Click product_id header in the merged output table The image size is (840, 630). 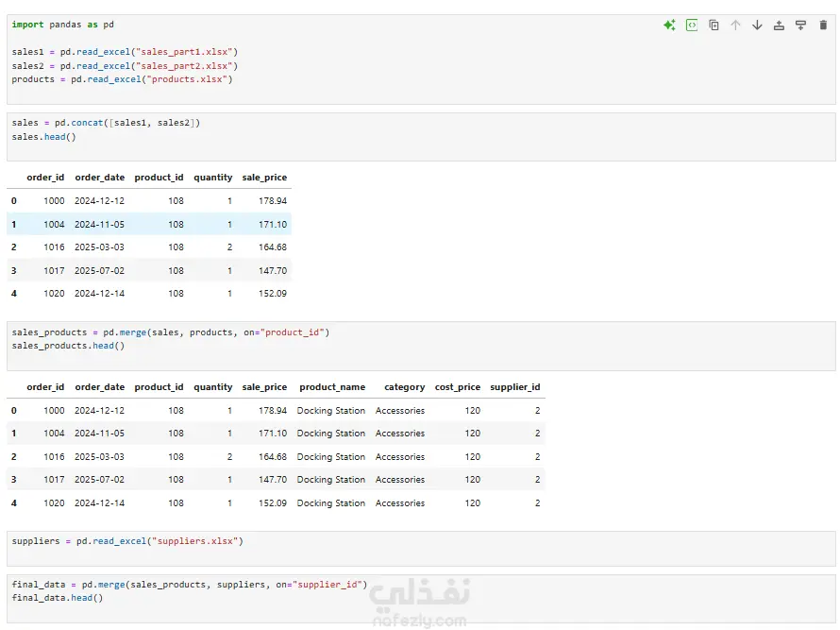point(159,387)
